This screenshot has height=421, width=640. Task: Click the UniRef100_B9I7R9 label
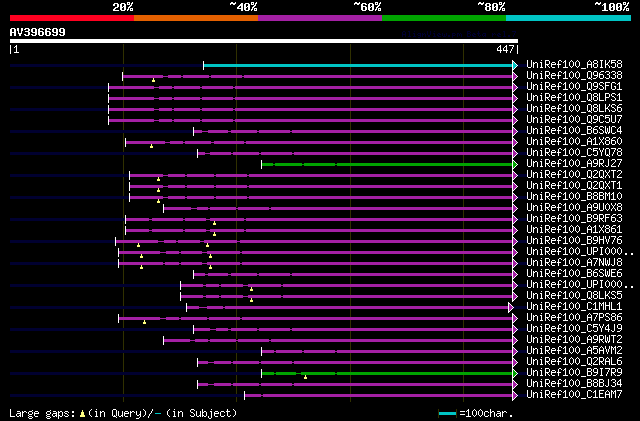coord(574,373)
